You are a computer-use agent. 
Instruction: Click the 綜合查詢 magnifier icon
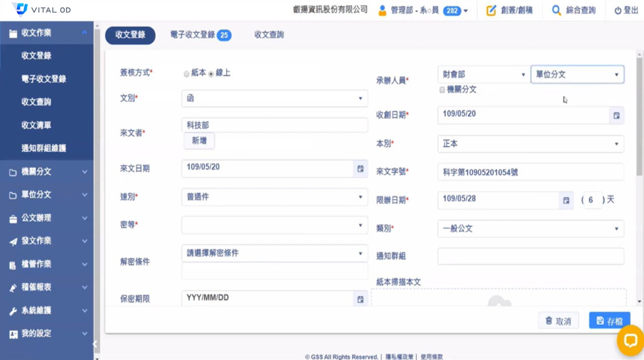coord(556,10)
